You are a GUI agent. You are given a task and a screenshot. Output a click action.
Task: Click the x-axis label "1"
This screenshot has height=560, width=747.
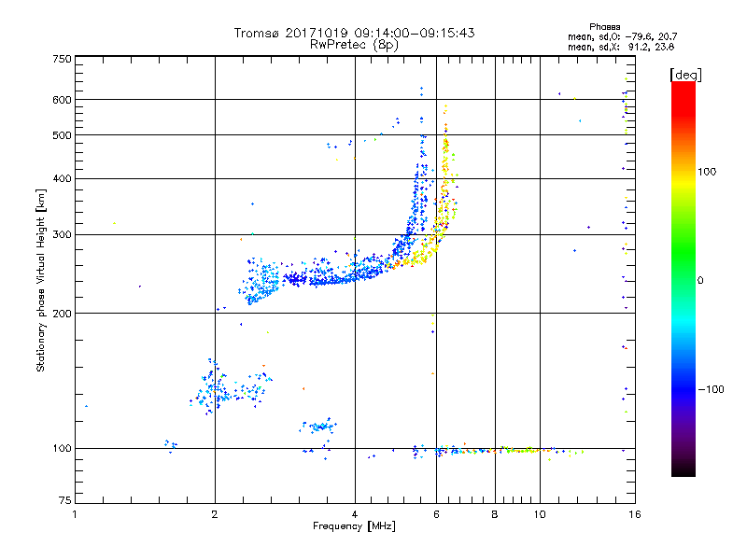tap(75, 514)
